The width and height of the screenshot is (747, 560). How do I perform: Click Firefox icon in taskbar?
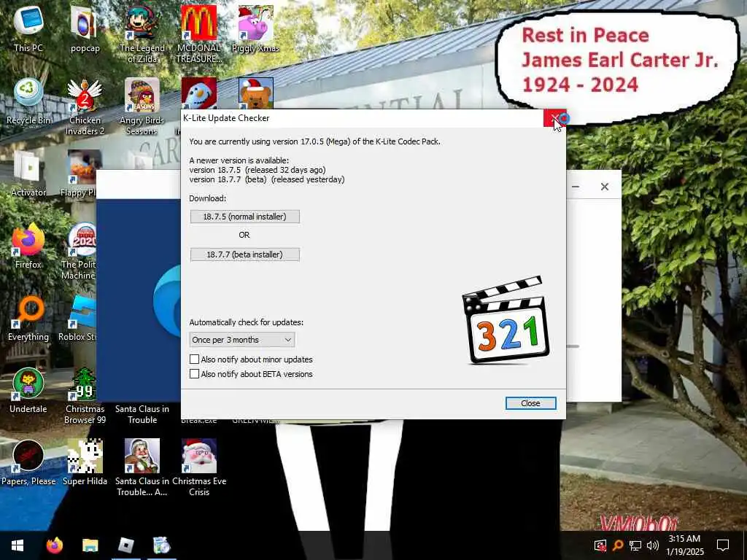click(54, 545)
